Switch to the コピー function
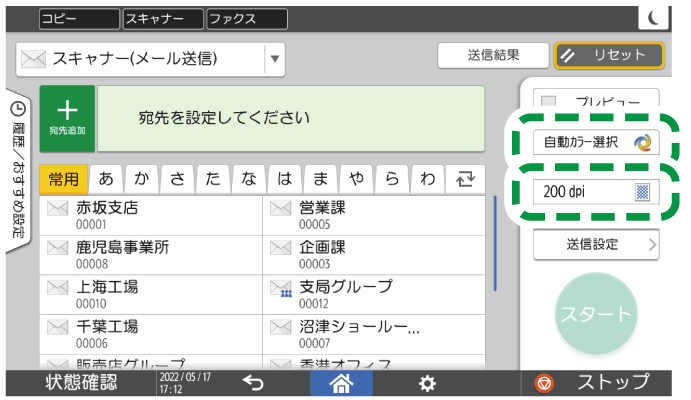The image size is (691, 400). [79, 19]
